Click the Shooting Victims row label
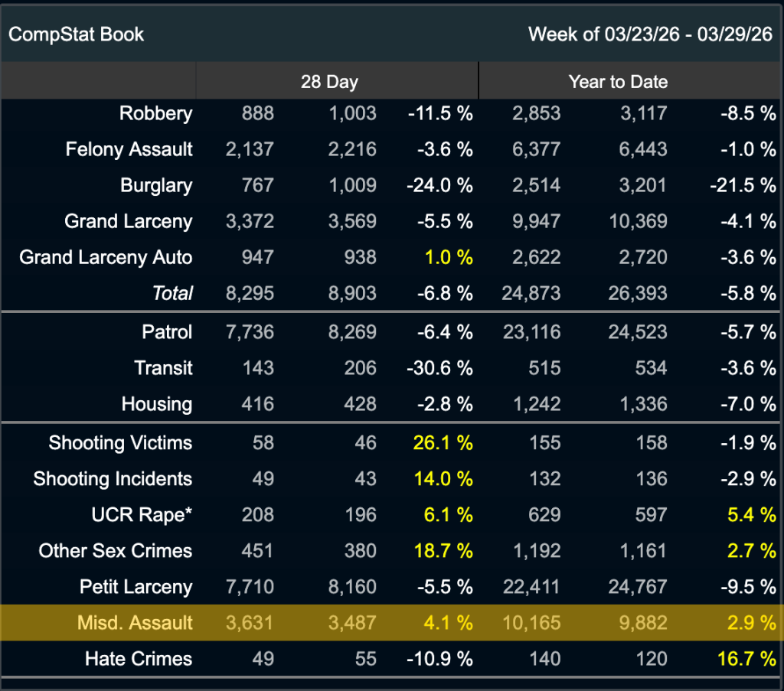Viewport: 784px width, 691px height. point(120,443)
